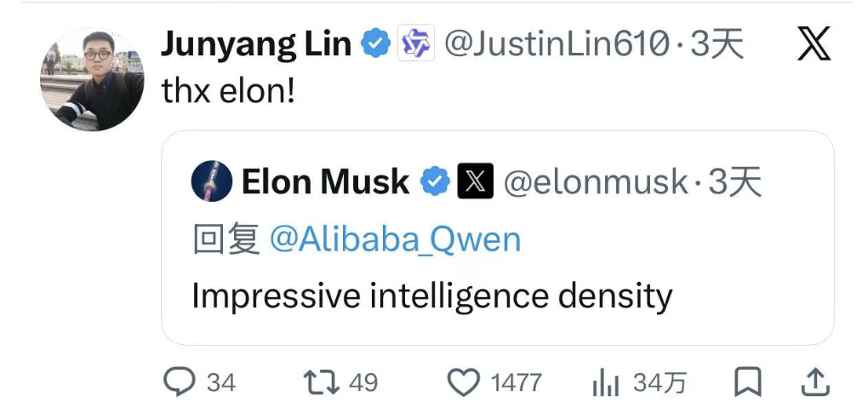Click the X logo at top right
The height and width of the screenshot is (402, 868).
pyautogui.click(x=814, y=44)
